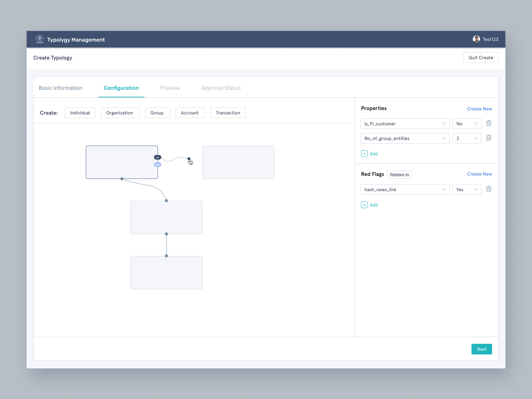Viewport: 532px width, 399px height.
Task: Delete the is_FI_customer property using its trash icon
Action: pyautogui.click(x=488, y=123)
